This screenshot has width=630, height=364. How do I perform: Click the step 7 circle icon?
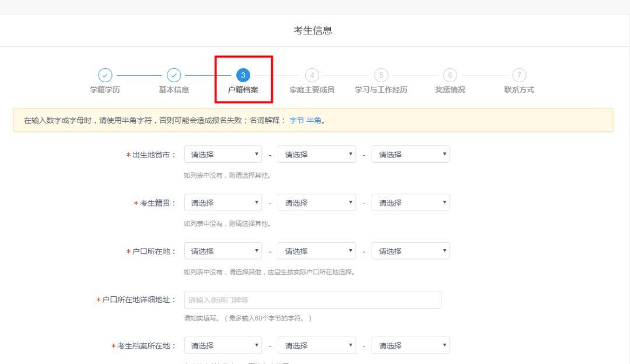coord(519,75)
